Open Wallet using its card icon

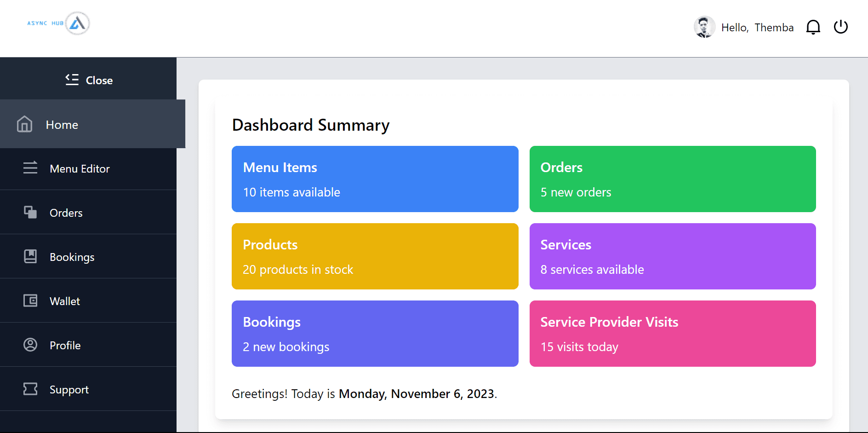(30, 300)
